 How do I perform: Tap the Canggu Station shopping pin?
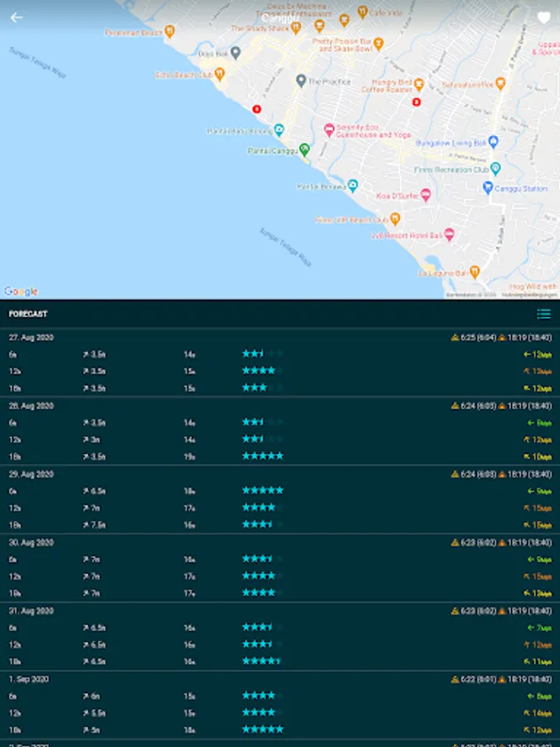pyautogui.click(x=488, y=188)
